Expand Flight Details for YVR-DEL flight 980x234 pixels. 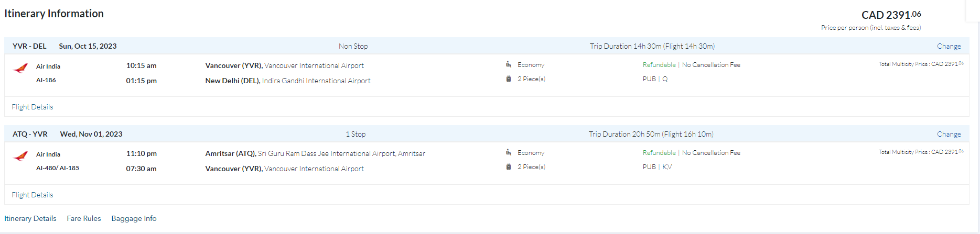point(33,107)
